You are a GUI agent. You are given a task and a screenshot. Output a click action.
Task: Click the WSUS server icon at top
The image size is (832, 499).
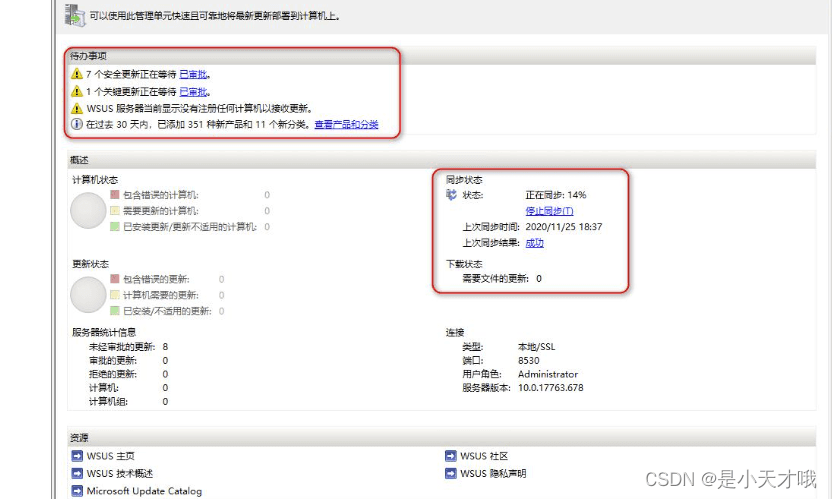coord(75,15)
